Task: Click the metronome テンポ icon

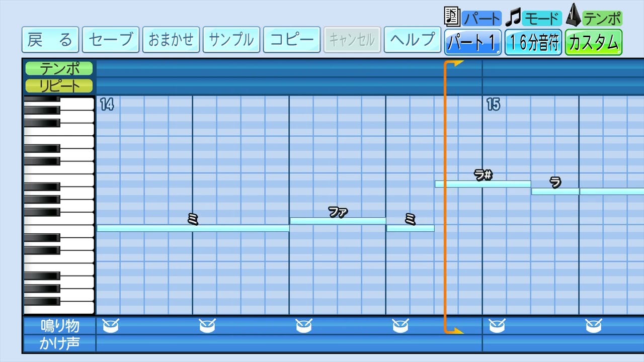Action: point(573,15)
